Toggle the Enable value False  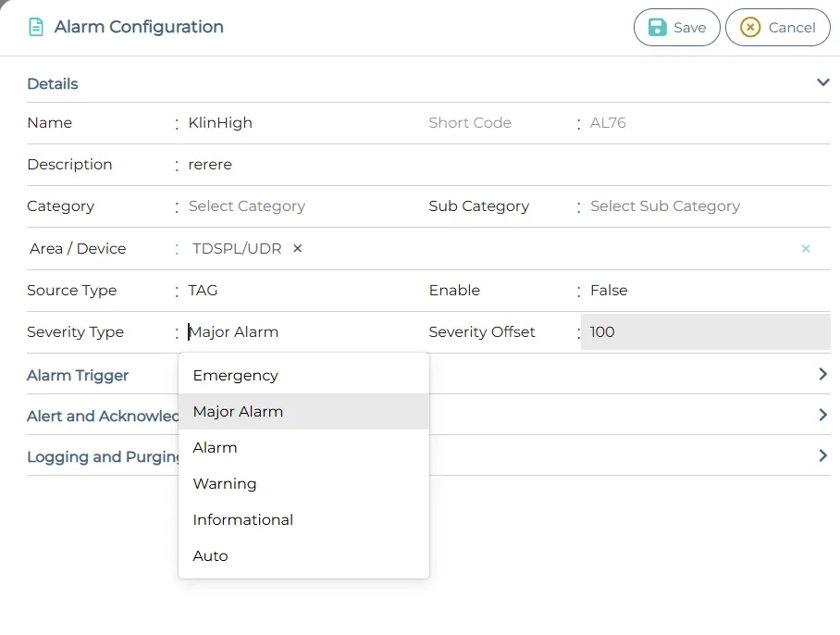[609, 291]
